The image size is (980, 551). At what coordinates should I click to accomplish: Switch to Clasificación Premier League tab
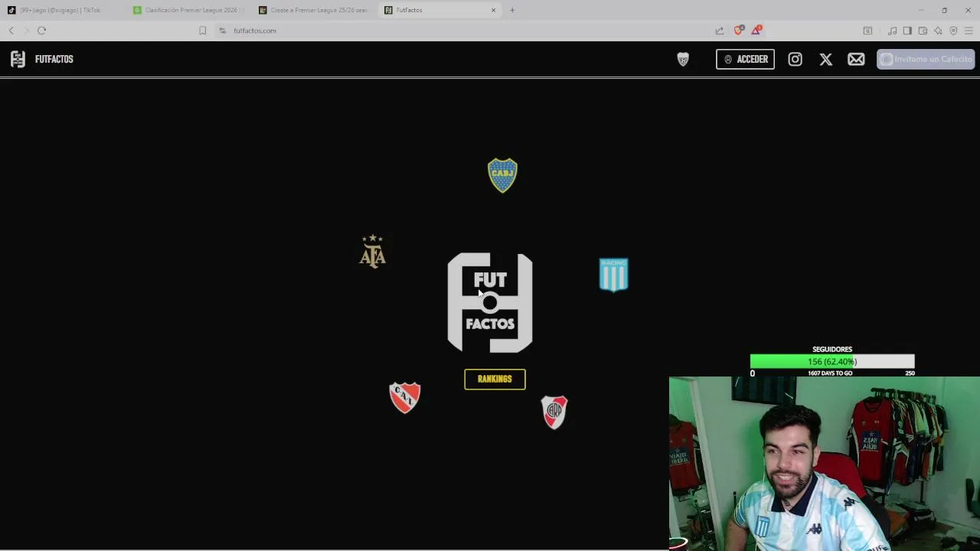point(188,10)
